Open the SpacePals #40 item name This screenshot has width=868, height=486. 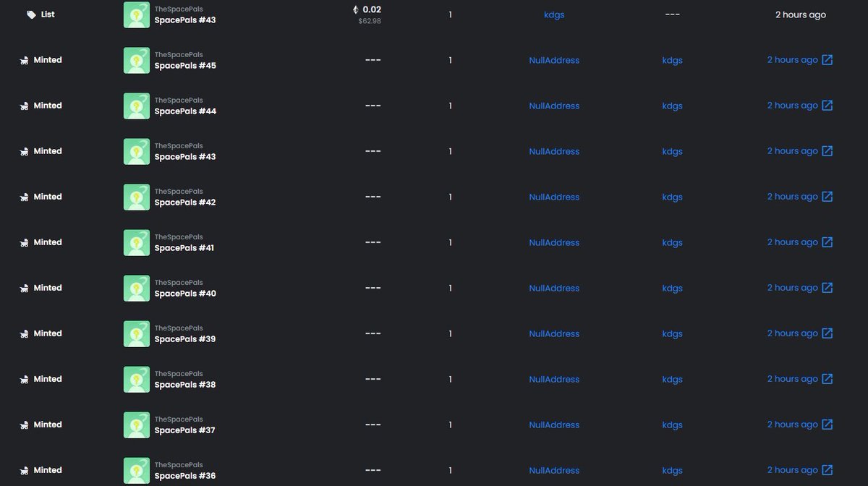coord(185,294)
